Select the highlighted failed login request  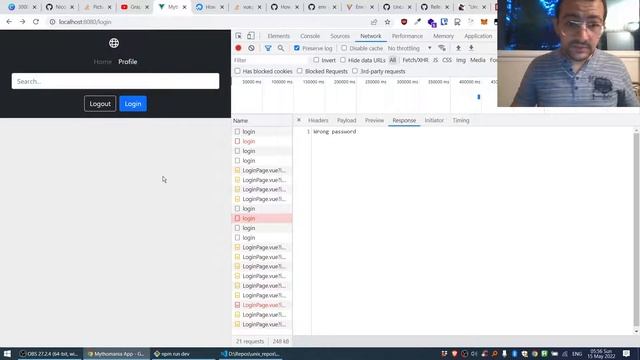pos(262,218)
